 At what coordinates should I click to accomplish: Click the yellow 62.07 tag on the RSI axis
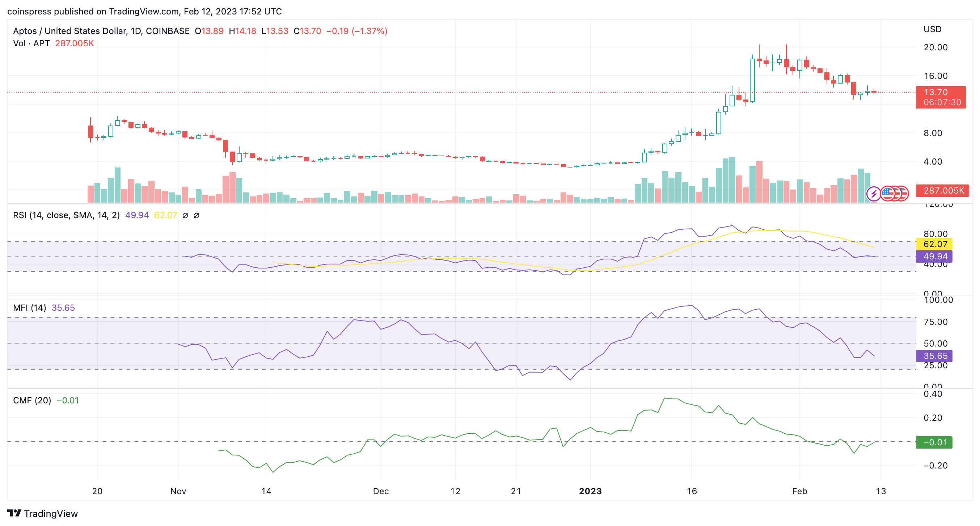pos(934,244)
